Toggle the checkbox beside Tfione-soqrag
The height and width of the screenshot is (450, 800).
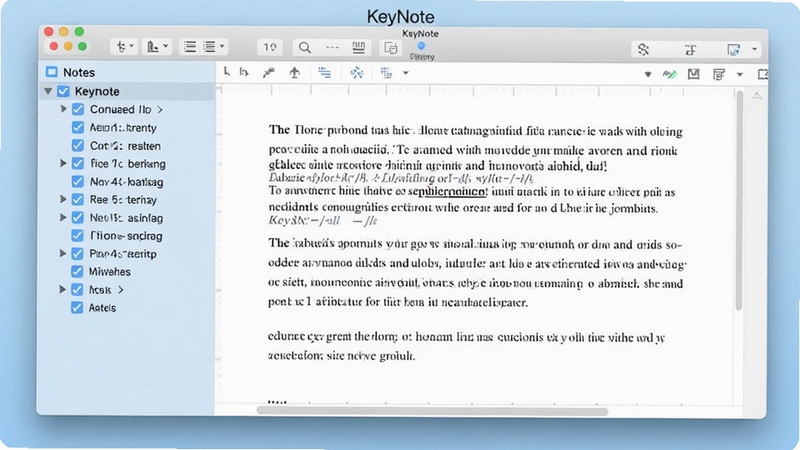(78, 236)
